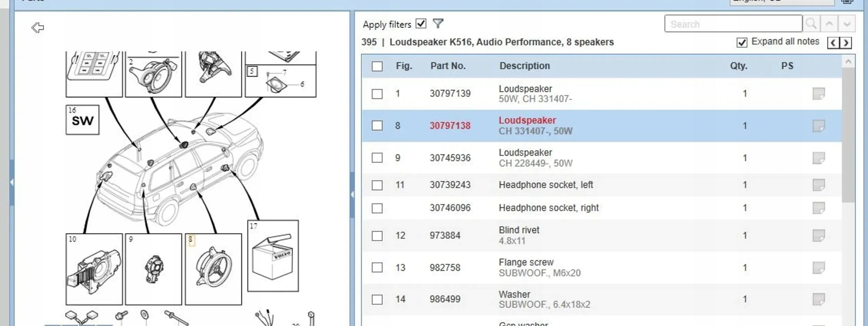
Task: Open note icon for part 30745936
Action: [819, 158]
